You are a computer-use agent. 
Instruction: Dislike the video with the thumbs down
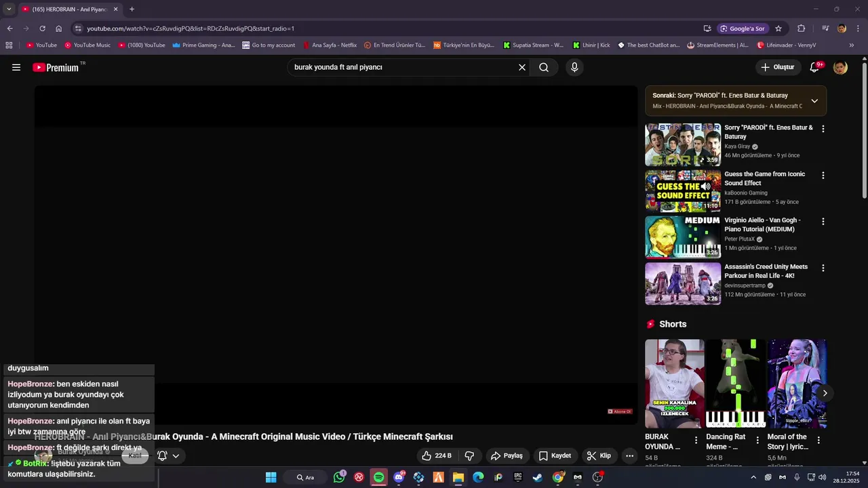pyautogui.click(x=469, y=455)
